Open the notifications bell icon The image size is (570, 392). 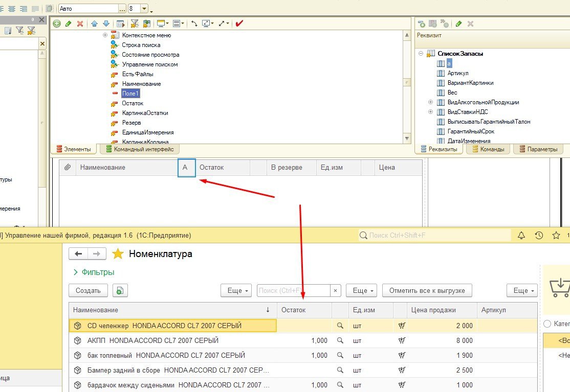tap(521, 236)
